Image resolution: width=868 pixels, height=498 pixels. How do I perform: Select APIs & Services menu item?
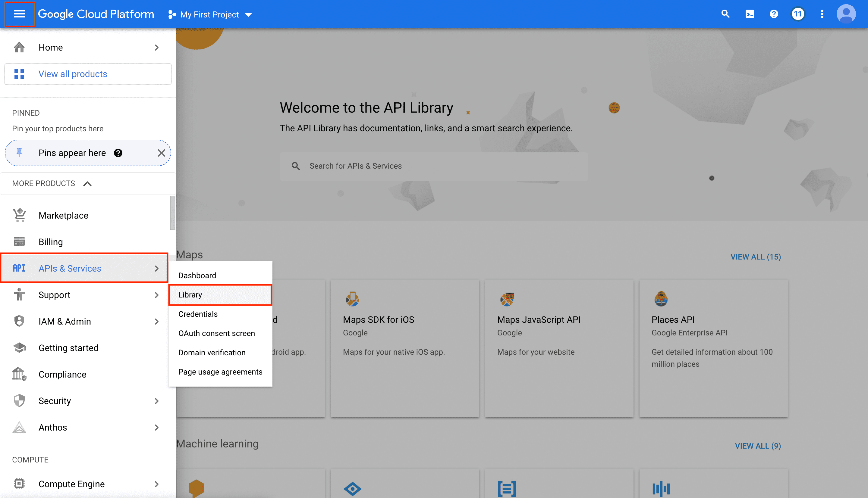click(x=85, y=268)
